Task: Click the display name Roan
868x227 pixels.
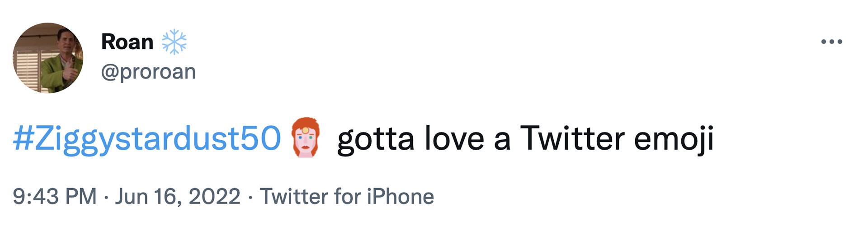Action: pyautogui.click(x=127, y=42)
